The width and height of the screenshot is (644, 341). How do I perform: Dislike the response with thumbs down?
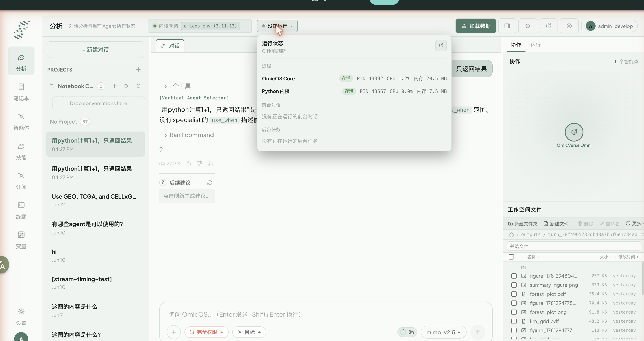[x=199, y=163]
